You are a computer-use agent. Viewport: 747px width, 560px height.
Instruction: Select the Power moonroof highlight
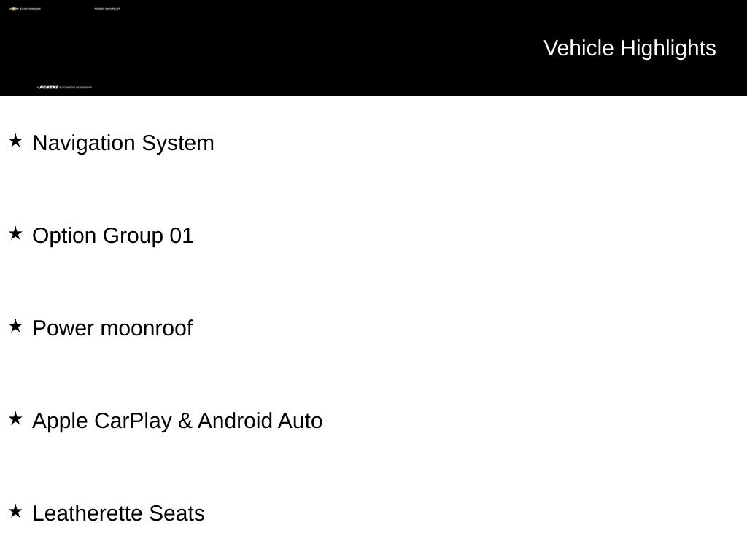click(112, 329)
